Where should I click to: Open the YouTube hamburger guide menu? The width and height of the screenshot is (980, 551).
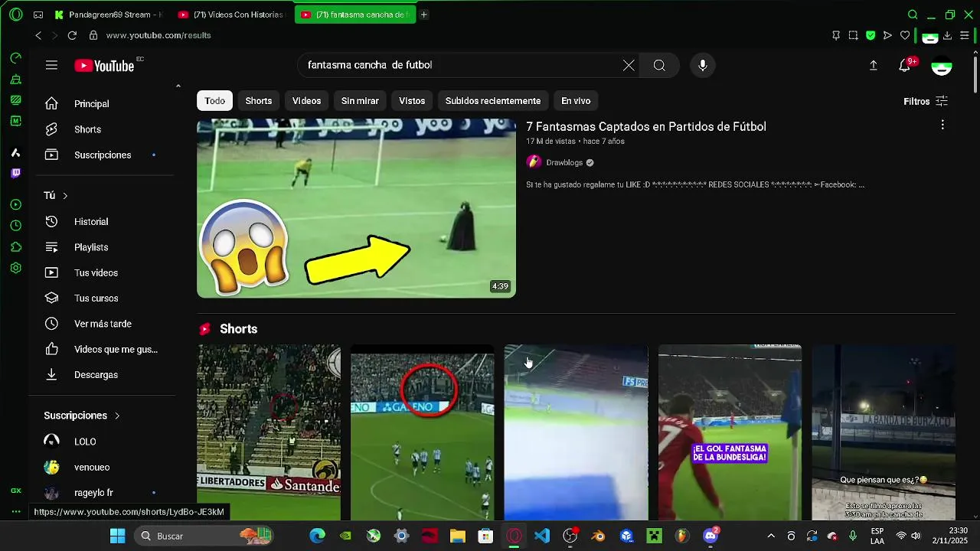pos(51,66)
